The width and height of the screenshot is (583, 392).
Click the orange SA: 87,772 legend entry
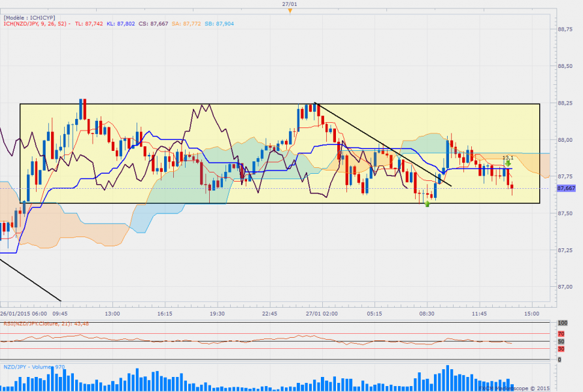click(x=186, y=24)
